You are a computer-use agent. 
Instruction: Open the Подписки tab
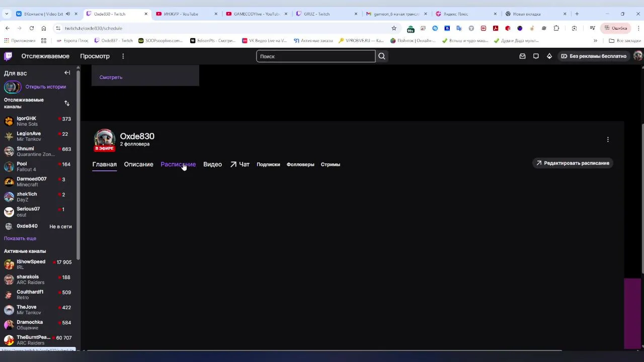pos(268,164)
